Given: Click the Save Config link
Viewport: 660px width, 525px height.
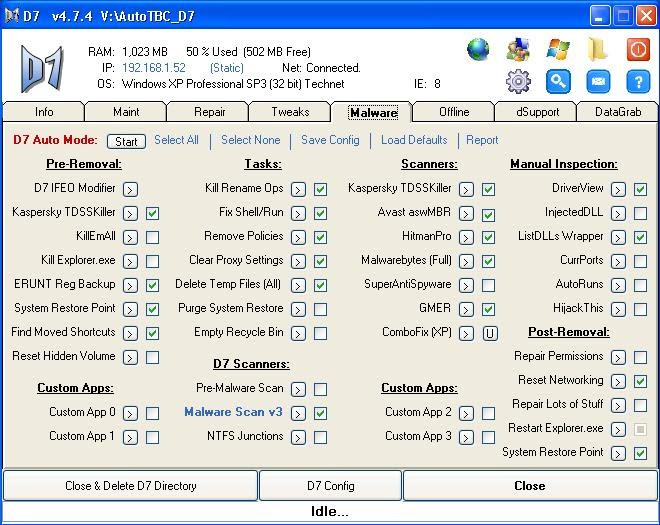Looking at the screenshot, I should click(330, 140).
